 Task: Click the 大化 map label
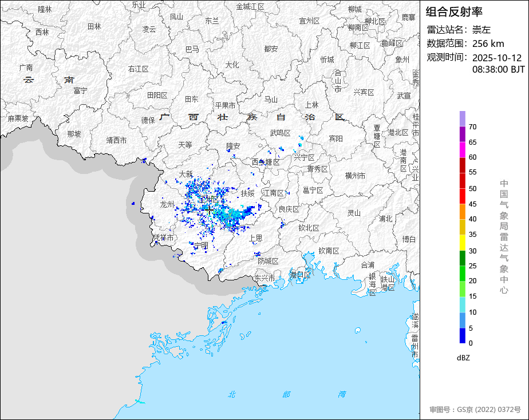232,65
